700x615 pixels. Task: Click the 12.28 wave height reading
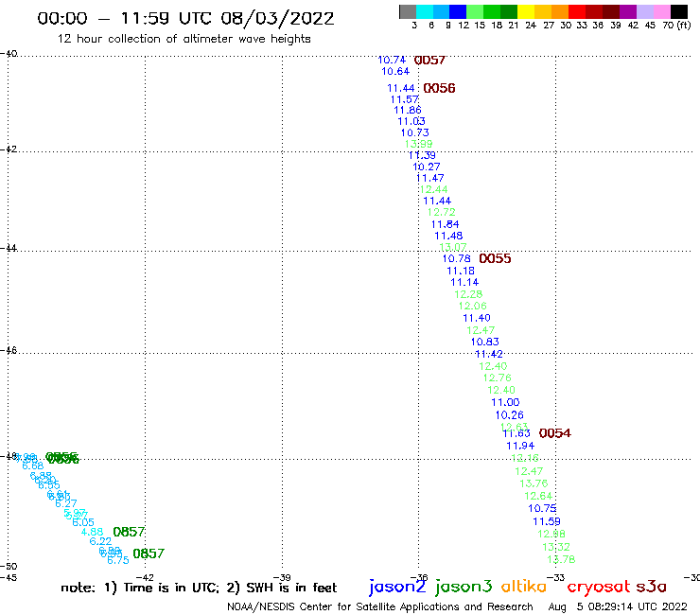(468, 294)
